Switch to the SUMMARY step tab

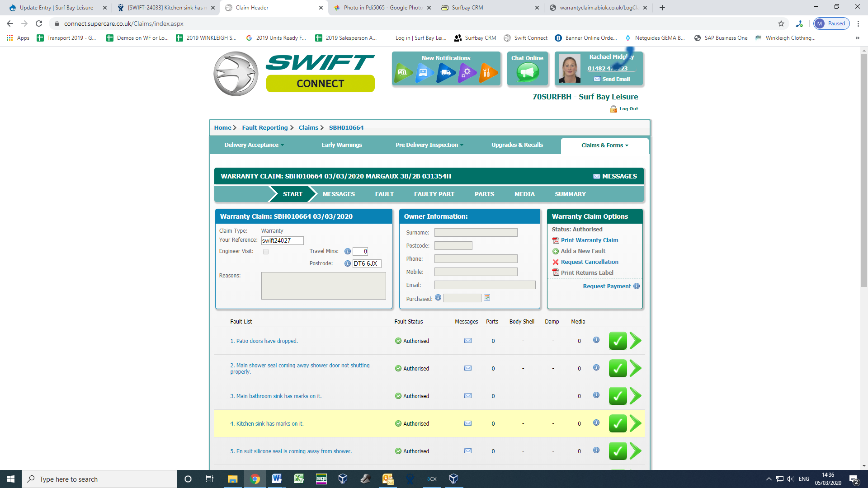click(x=570, y=194)
